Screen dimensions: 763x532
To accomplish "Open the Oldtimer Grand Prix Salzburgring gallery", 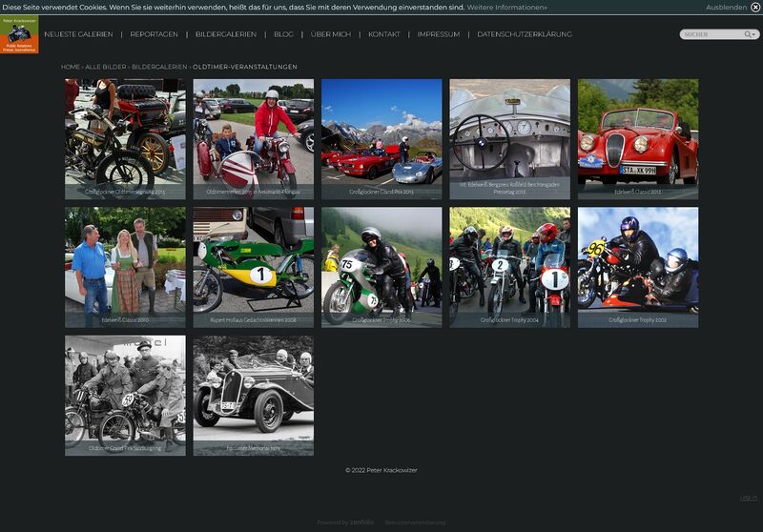I will click(125, 396).
